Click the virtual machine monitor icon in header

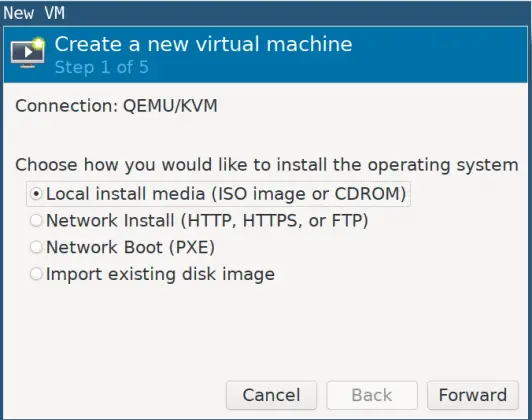tap(28, 53)
